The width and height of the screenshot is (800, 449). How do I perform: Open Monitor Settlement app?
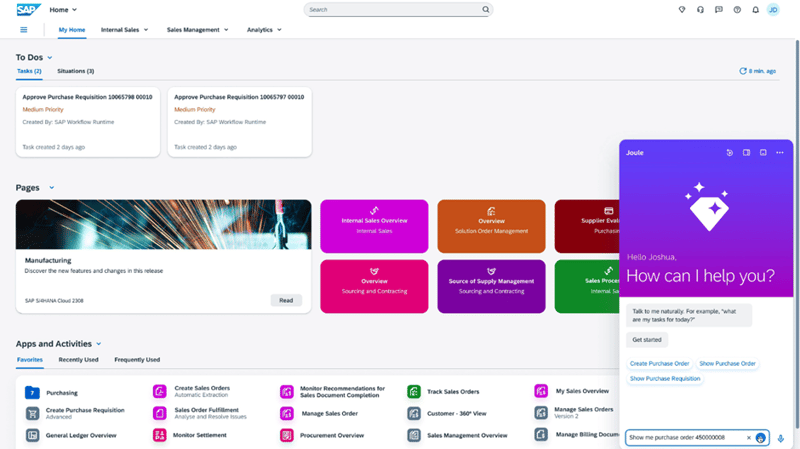pos(189,435)
